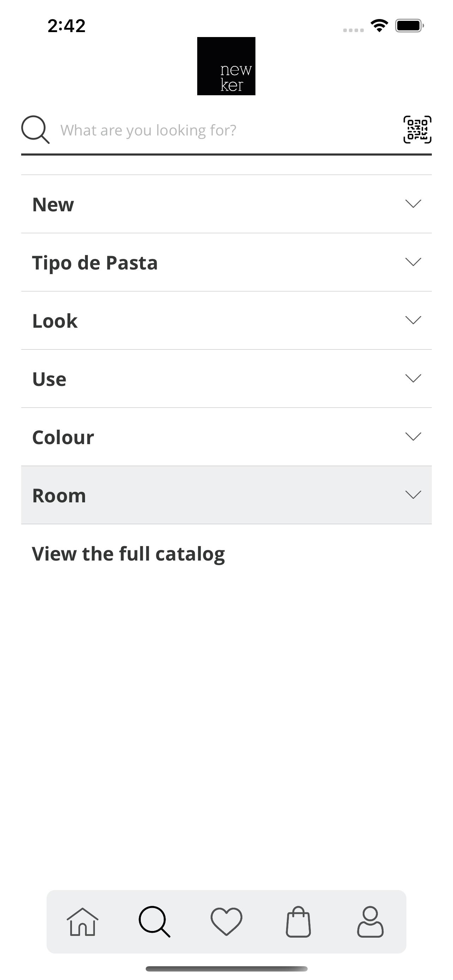Expand the New category chevron
The height and width of the screenshot is (980, 453).
click(413, 204)
